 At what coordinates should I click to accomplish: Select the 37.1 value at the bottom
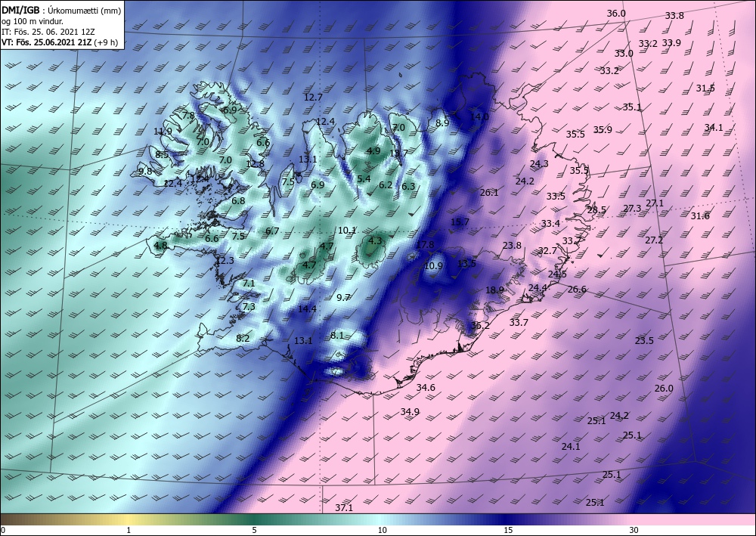tap(344, 507)
